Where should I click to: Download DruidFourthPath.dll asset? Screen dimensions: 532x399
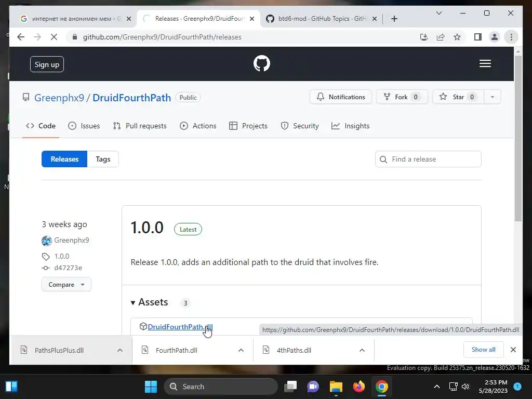click(x=180, y=327)
